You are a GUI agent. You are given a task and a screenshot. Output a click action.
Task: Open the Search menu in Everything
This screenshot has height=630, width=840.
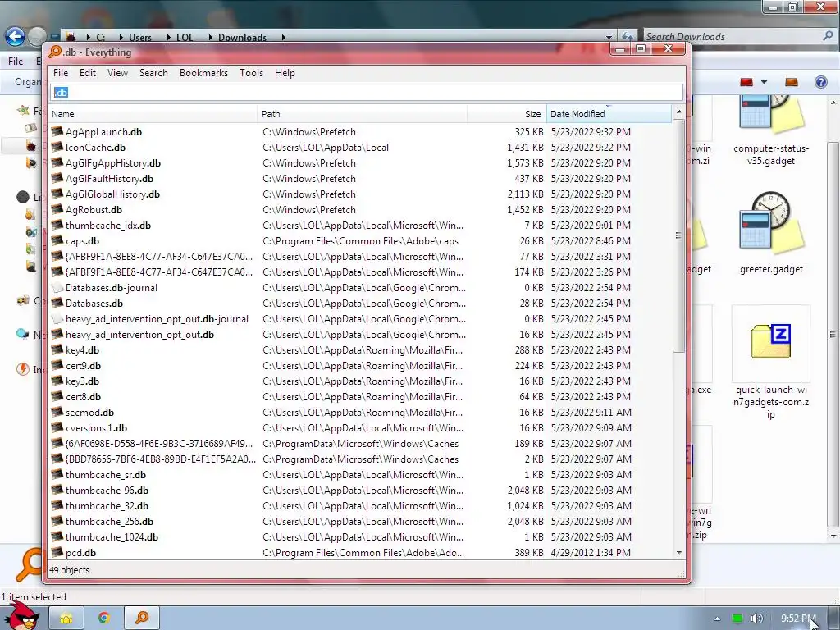click(x=153, y=73)
